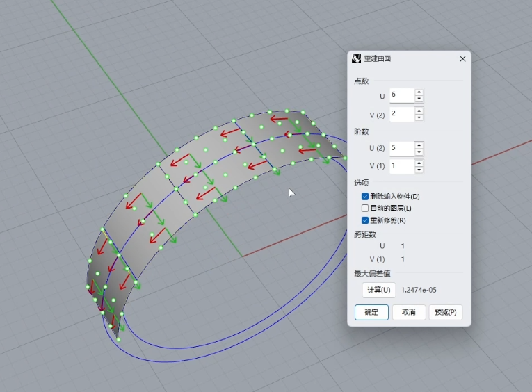Decrease point count U with down arrow
Image resolution: width=532 pixels, height=392 pixels.
(419, 99)
